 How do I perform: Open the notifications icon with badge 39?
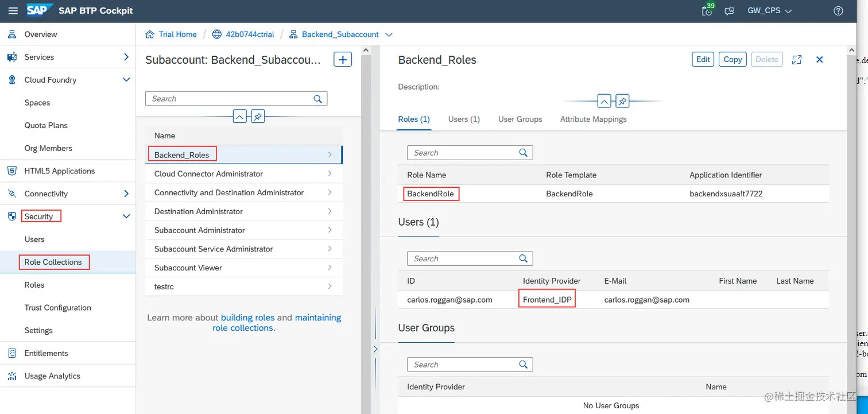point(708,11)
